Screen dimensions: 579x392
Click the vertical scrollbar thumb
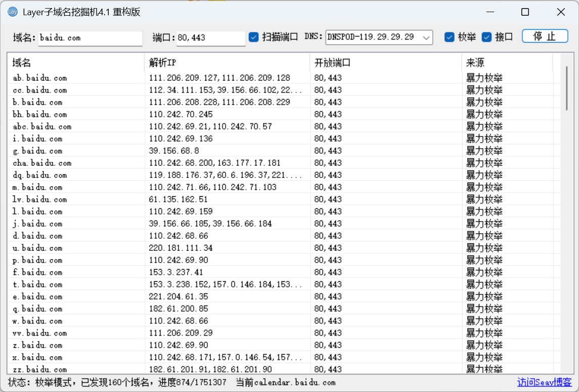tap(567, 89)
